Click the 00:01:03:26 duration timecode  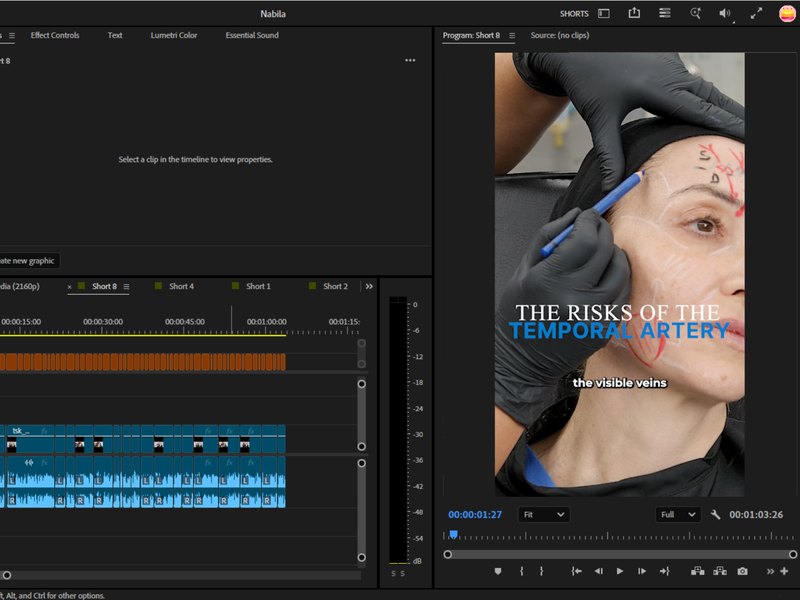(756, 515)
